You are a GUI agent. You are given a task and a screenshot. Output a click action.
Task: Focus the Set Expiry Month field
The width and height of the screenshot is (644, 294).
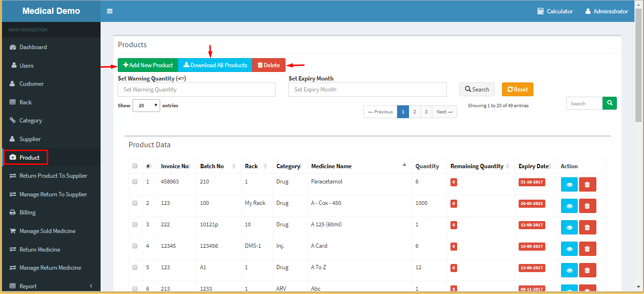(368, 90)
